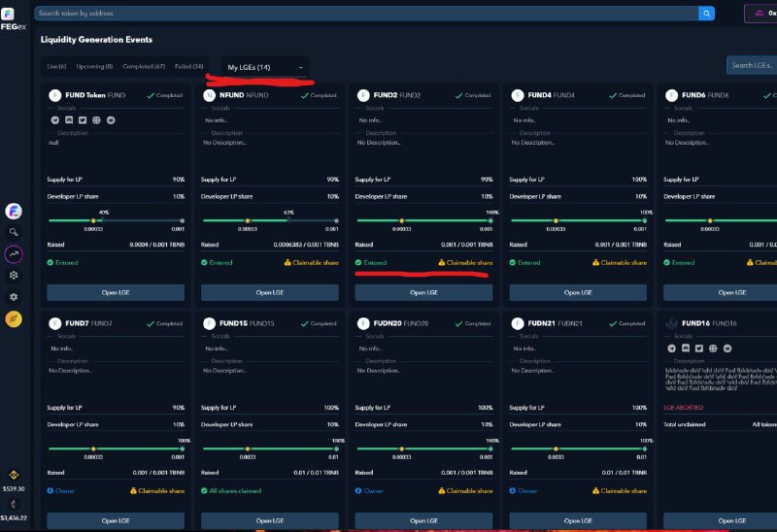Open FUND Token's Reddit social icon
Image resolution: width=777 pixels, height=532 pixels.
click(x=111, y=120)
